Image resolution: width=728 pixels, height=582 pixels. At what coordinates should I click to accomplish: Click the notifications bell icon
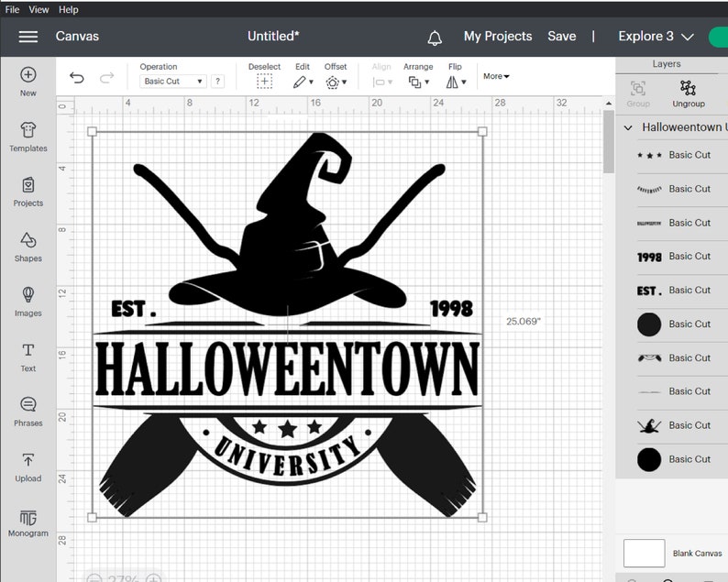point(435,38)
